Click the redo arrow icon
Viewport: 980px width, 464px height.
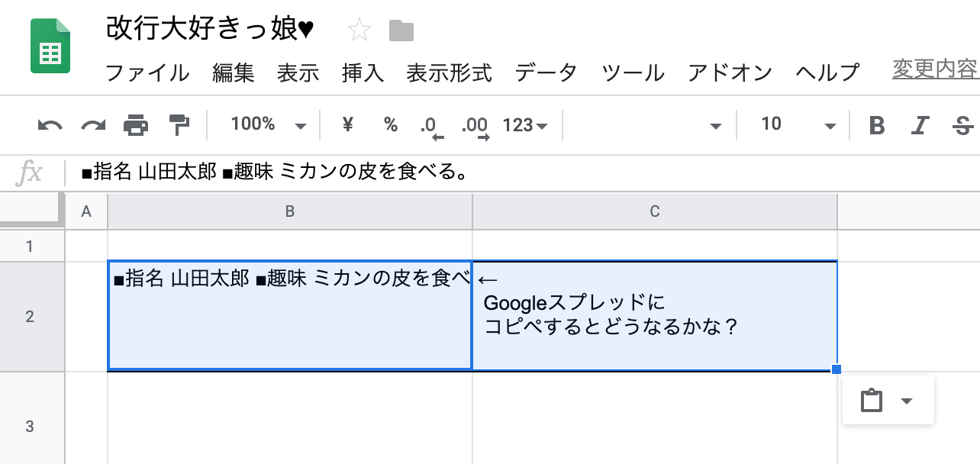tap(93, 125)
